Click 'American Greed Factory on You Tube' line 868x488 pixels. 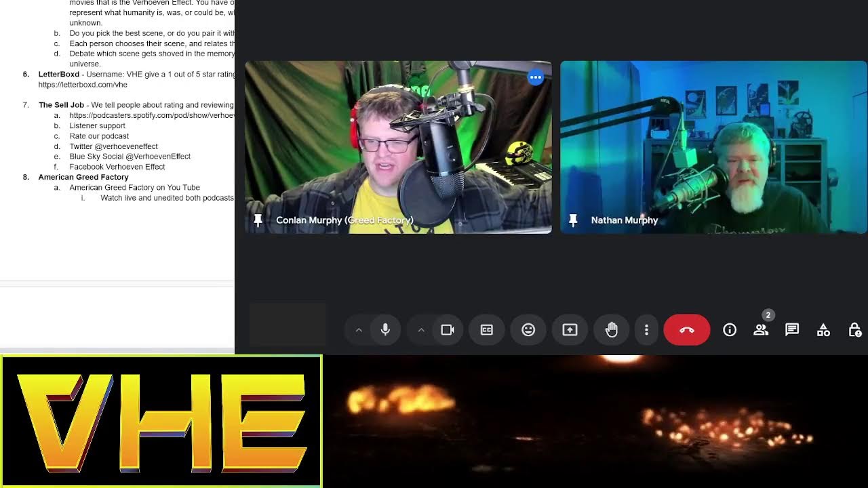[134, 188]
